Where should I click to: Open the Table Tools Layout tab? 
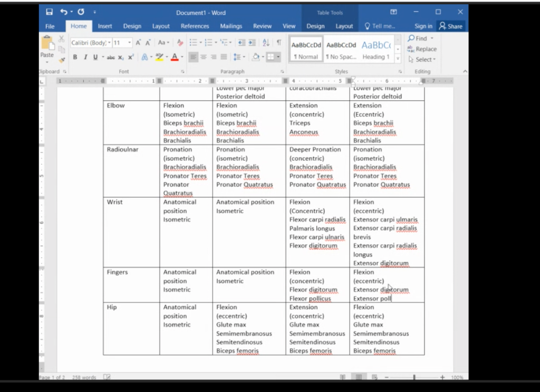coord(344,26)
